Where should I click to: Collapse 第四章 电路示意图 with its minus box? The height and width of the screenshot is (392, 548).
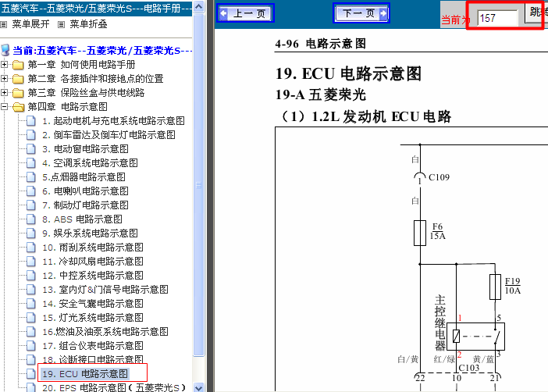point(4,106)
